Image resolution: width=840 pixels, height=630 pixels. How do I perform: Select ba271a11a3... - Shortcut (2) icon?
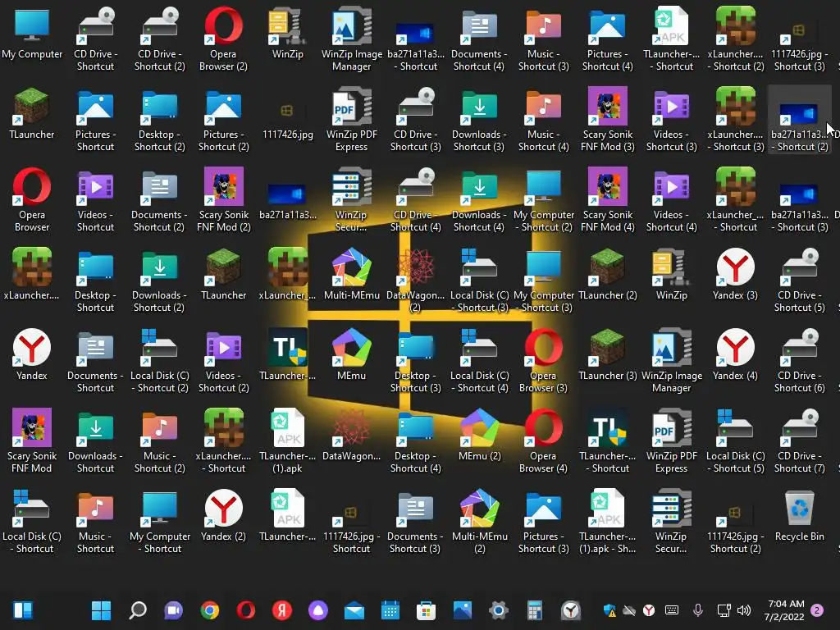click(x=799, y=118)
